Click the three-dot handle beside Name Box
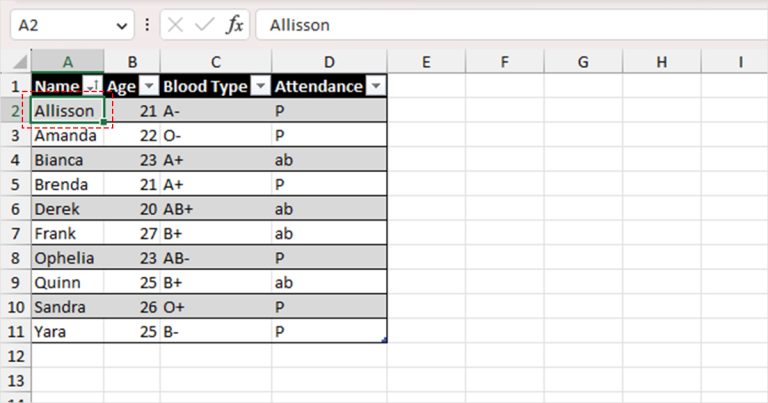768x403 pixels. (147, 24)
